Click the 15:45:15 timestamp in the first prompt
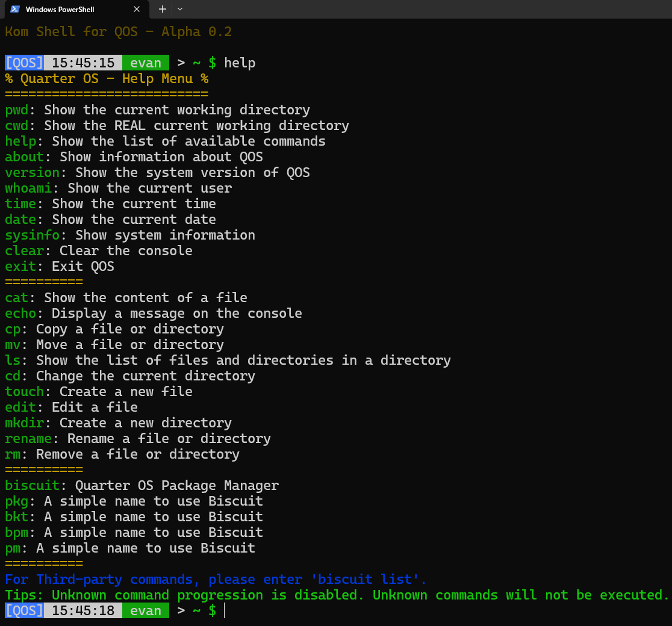The width and height of the screenshot is (672, 626). click(83, 63)
